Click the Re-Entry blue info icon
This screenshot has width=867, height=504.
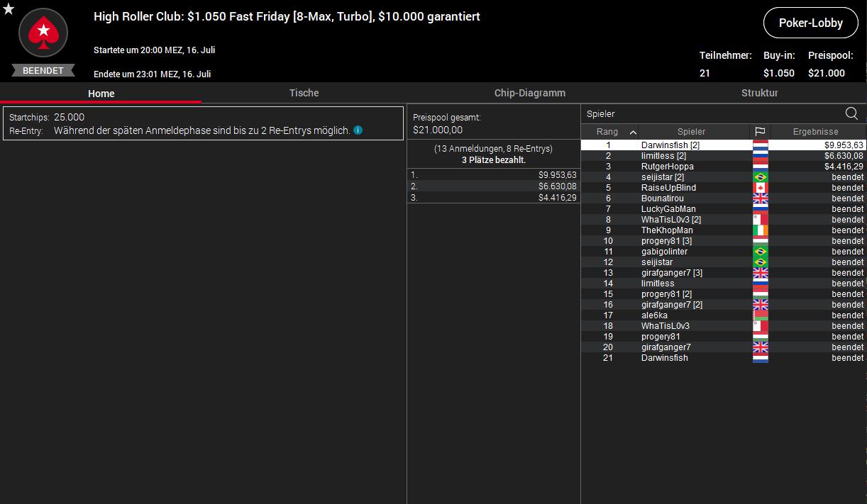tap(358, 130)
